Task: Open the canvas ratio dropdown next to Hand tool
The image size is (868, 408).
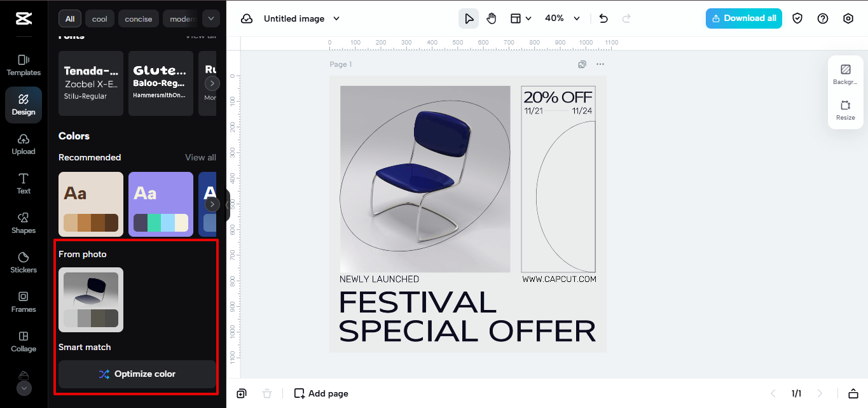Action: (x=521, y=18)
